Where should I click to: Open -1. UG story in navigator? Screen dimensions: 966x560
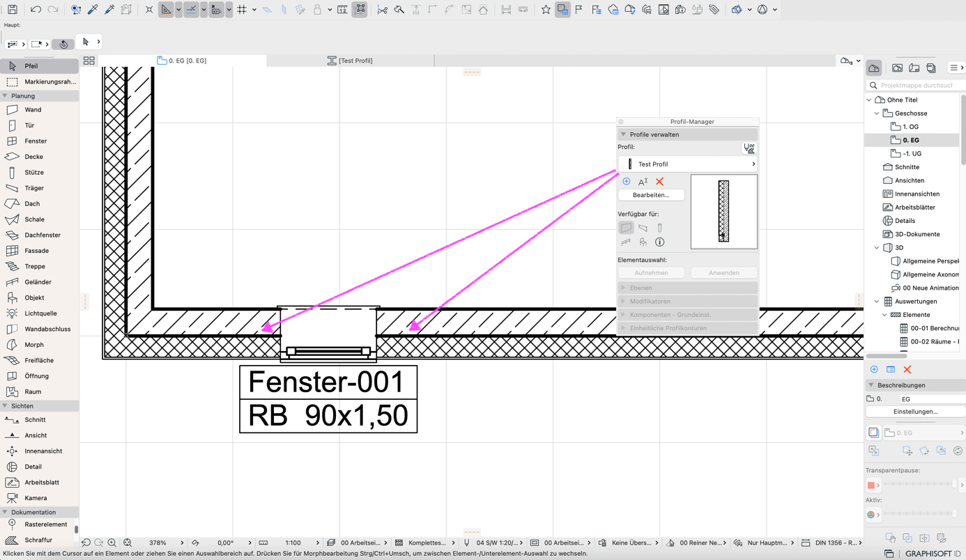[912, 154]
